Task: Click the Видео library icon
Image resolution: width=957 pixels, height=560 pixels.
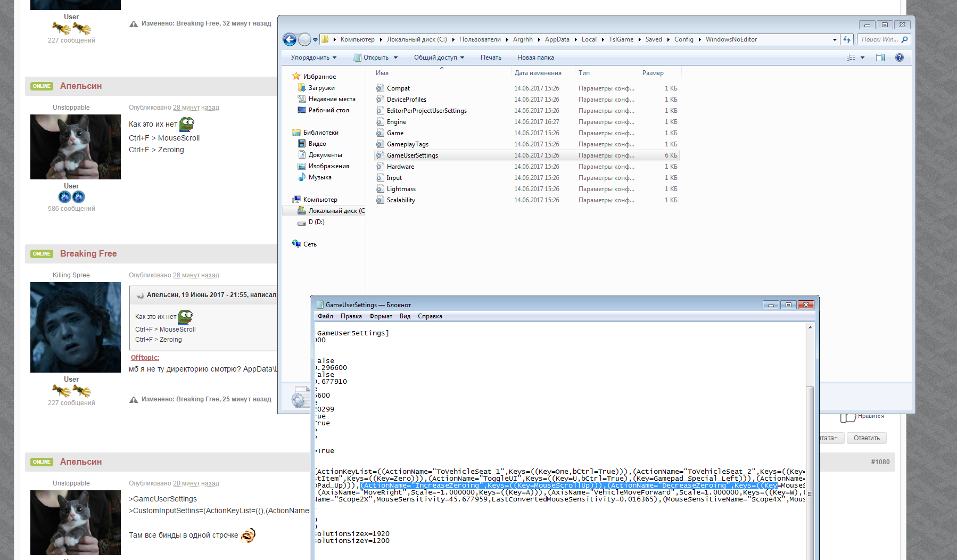Action: [302, 144]
